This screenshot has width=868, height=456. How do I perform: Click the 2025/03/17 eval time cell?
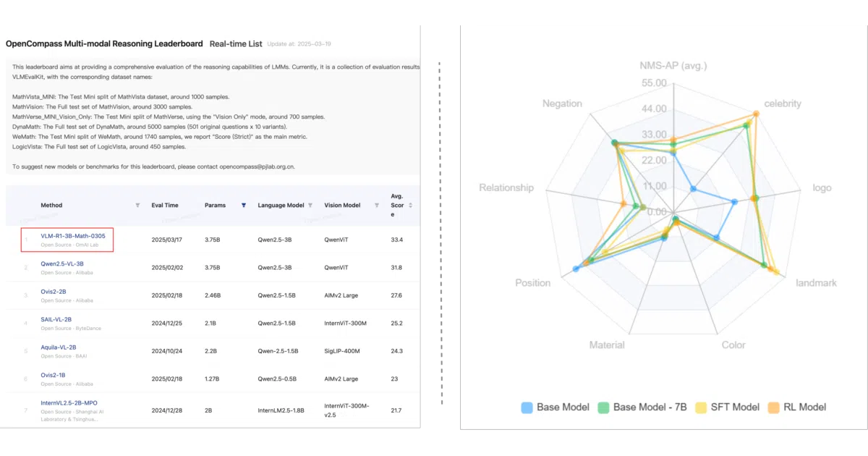(166, 240)
